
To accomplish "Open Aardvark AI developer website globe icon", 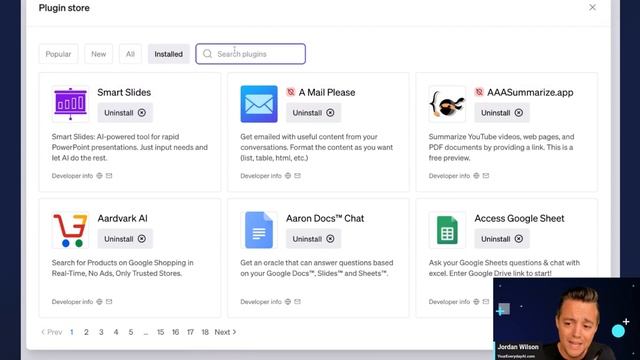I will click(99, 302).
